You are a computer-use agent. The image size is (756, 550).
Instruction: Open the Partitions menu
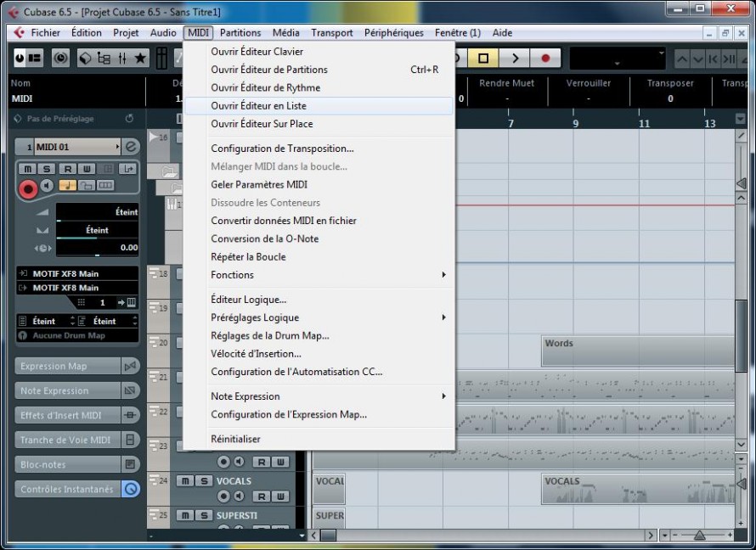[240, 33]
